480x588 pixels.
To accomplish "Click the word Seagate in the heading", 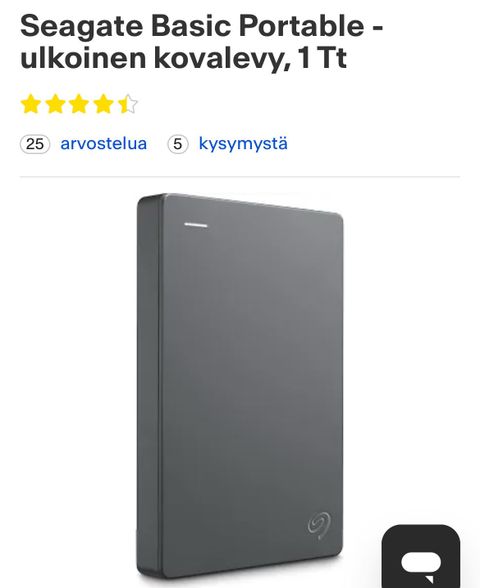I will pos(82,26).
